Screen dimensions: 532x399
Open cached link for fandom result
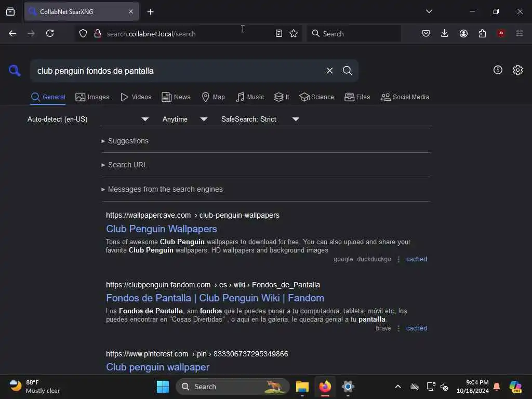[417, 328]
